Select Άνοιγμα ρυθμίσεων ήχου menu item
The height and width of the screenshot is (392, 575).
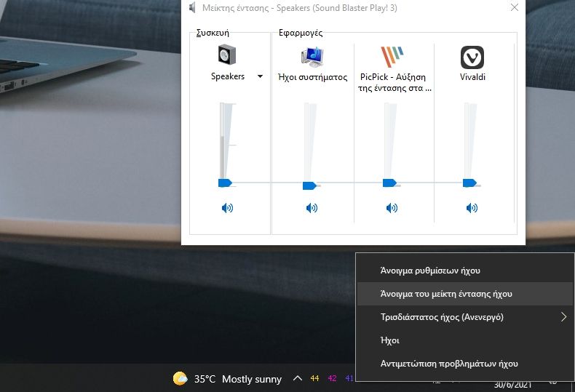430,271
